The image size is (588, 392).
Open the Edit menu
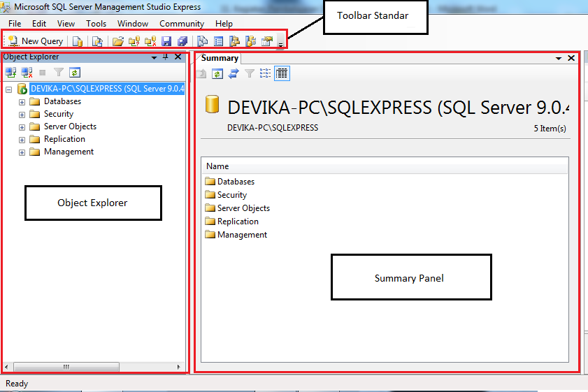click(39, 24)
